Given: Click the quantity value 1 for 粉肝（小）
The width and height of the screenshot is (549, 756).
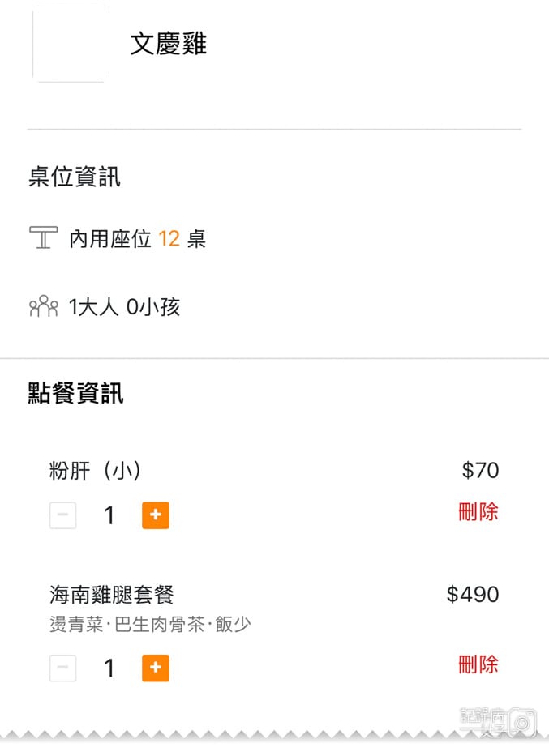Looking at the screenshot, I should click(x=109, y=515).
